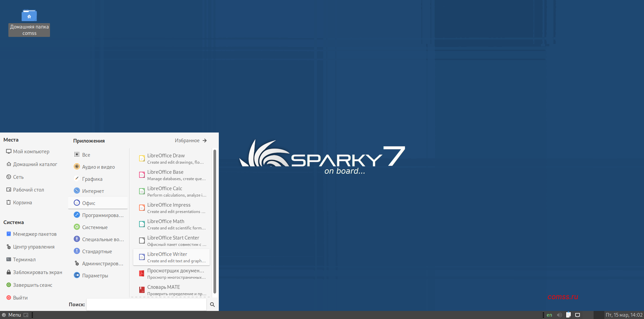Select the Аудио и видео category
This screenshot has width=644, height=319.
(x=98, y=167)
